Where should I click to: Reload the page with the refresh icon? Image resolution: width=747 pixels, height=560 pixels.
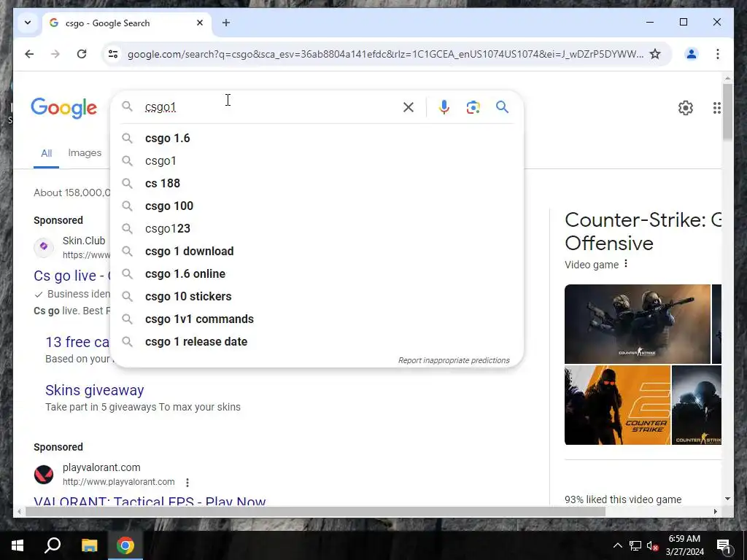pos(82,54)
